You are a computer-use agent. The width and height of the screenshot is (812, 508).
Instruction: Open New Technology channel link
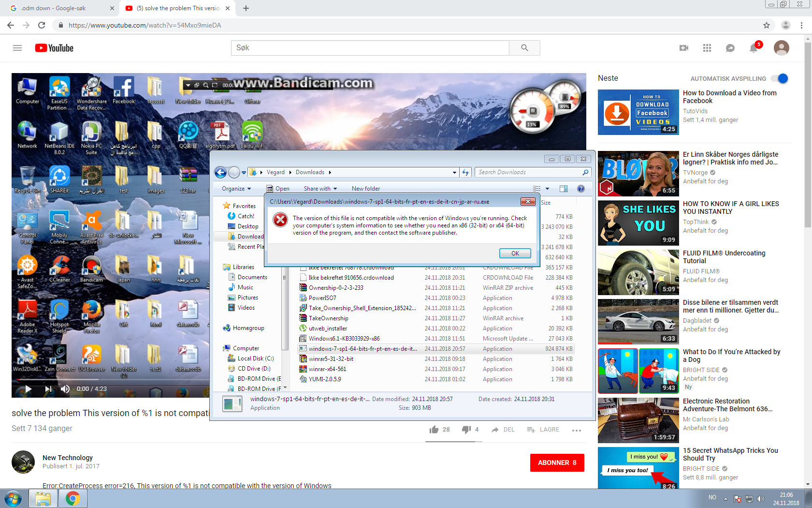tap(68, 458)
